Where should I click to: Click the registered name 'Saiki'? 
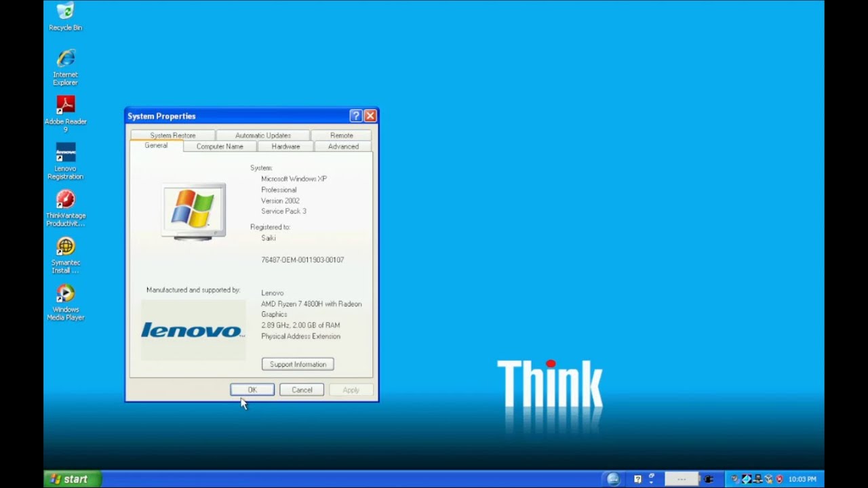269,238
